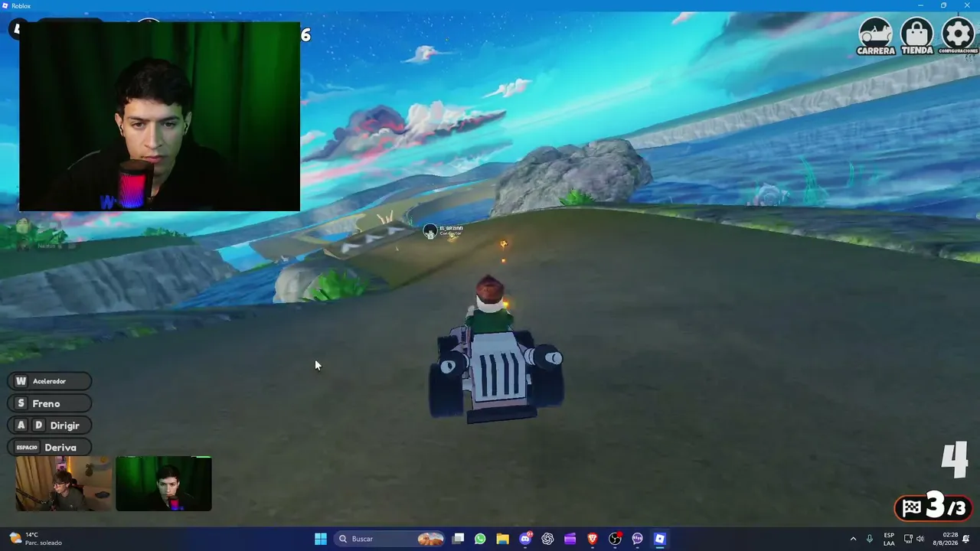Minimize the Roblox window

(921, 5)
